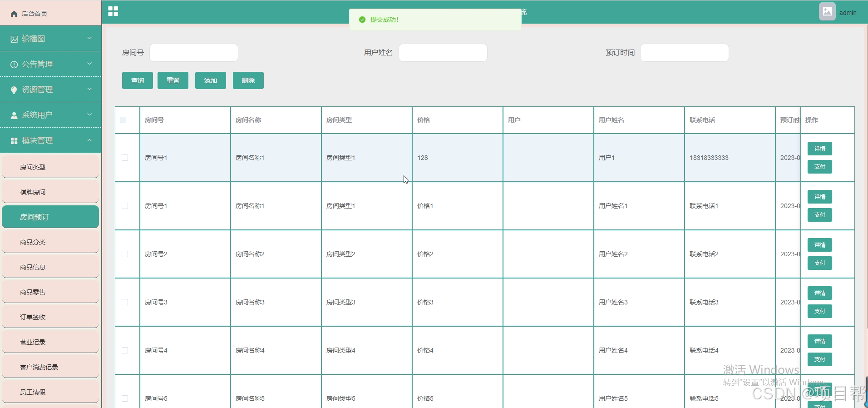Click the admin avatar image icon
The width and height of the screenshot is (868, 408).
tap(827, 11)
